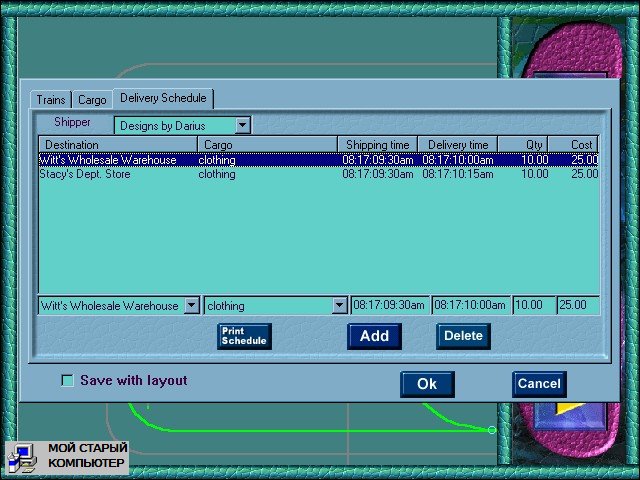
Task: Toggle the Save with layout checkbox
Action: (68, 381)
